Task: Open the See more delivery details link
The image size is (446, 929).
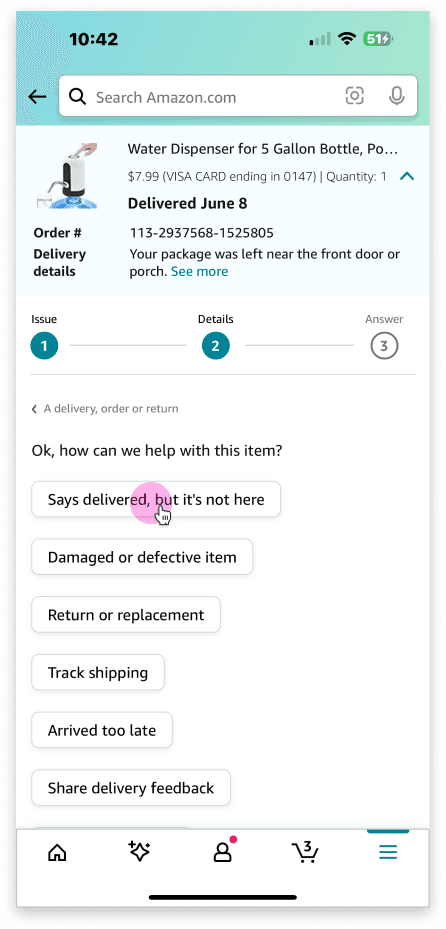Action: pos(200,271)
